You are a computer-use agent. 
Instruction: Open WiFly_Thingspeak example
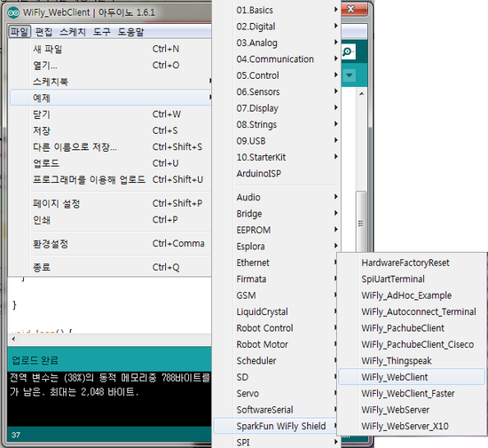412,361
